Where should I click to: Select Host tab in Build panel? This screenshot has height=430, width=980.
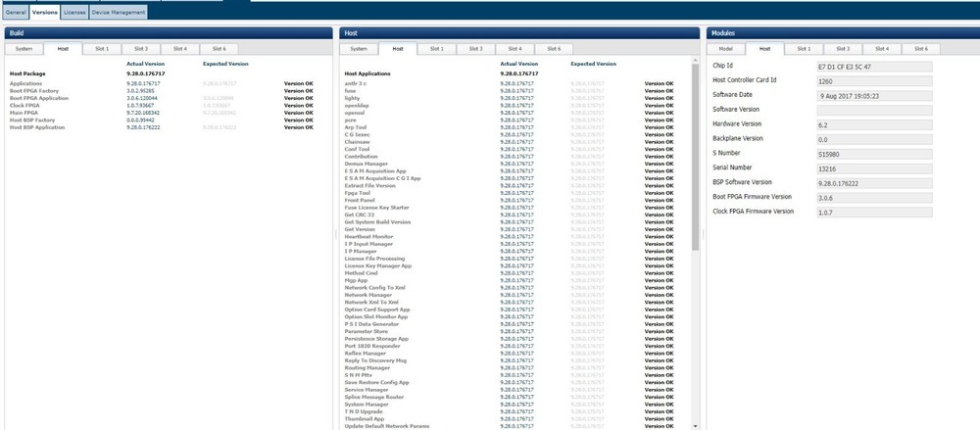tap(63, 49)
